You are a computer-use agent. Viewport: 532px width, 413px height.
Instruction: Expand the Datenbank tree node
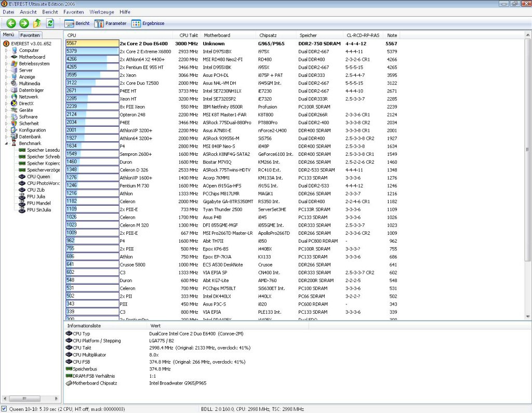pos(6,137)
